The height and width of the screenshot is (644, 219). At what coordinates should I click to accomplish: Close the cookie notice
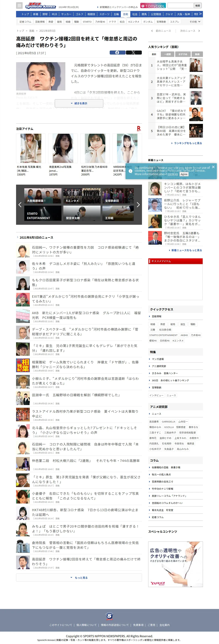coord(213,167)
